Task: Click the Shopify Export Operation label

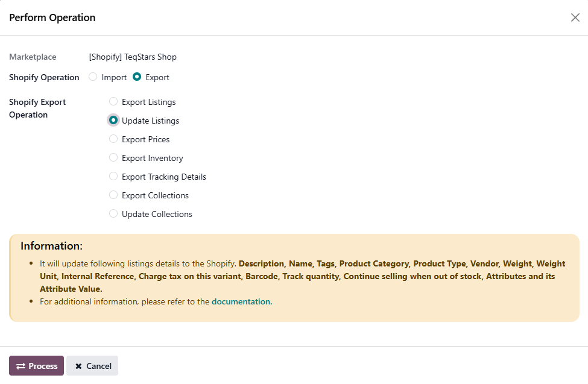Action: [37, 109]
